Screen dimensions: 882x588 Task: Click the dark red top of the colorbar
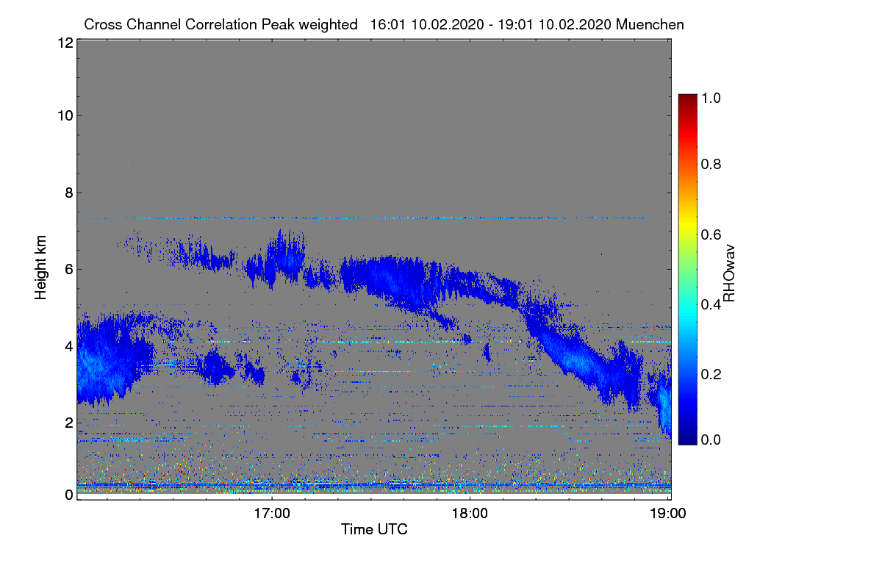coord(687,98)
